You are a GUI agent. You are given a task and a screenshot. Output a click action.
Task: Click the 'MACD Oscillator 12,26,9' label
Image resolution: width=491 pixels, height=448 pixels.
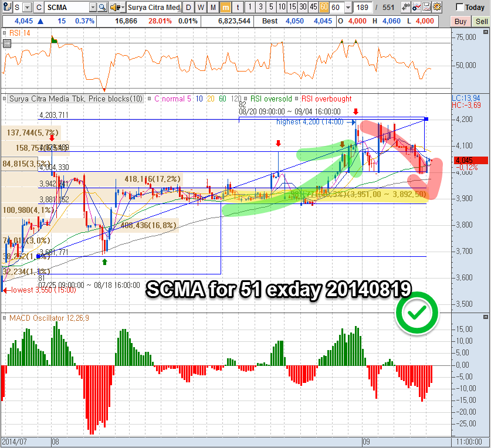coord(49,318)
